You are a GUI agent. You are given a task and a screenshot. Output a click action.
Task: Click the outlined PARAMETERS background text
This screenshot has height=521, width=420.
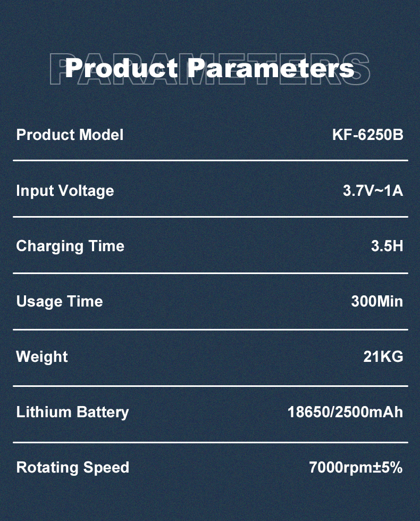(x=209, y=69)
